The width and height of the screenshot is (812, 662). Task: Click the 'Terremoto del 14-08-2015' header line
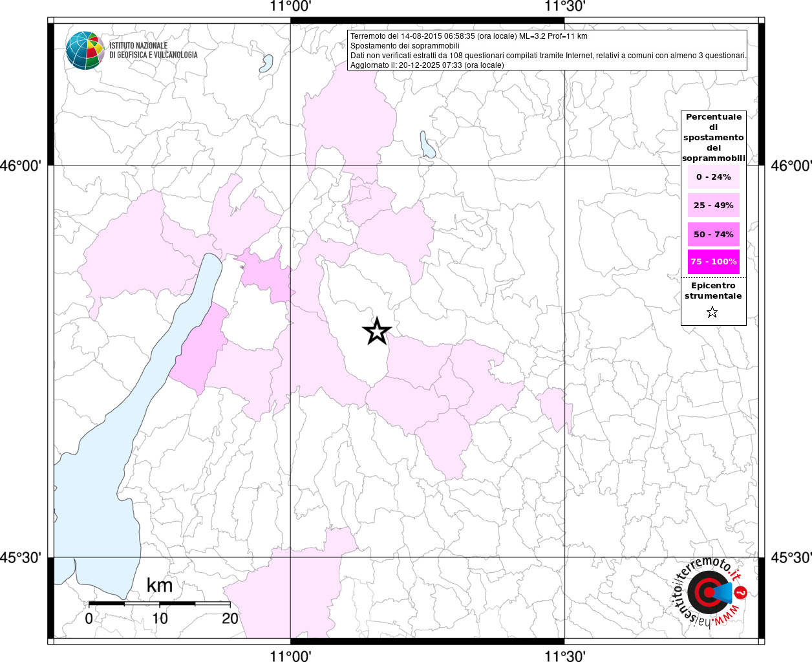coord(469,36)
